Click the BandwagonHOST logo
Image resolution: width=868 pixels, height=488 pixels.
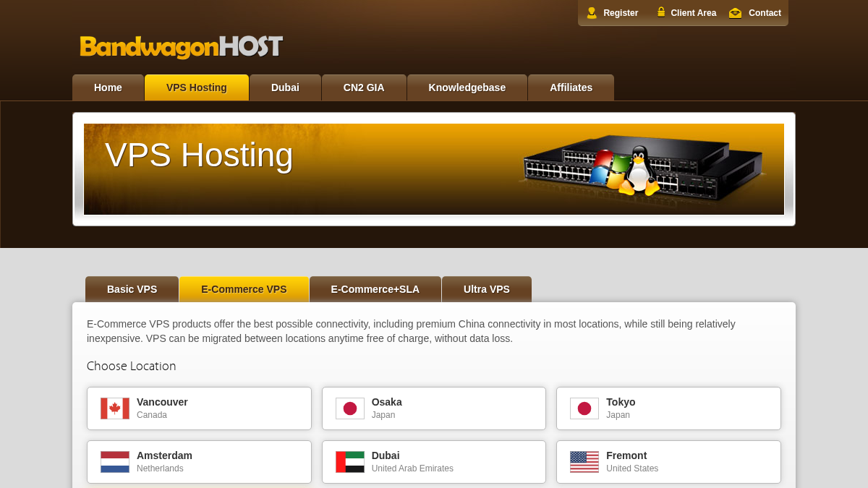tap(181, 47)
